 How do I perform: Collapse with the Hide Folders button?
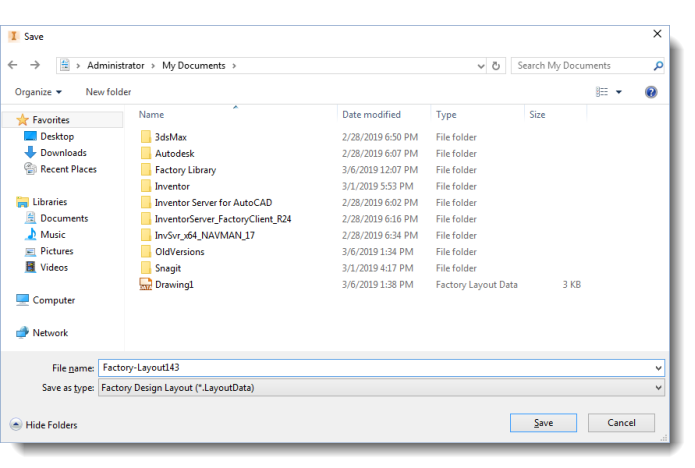(43, 425)
